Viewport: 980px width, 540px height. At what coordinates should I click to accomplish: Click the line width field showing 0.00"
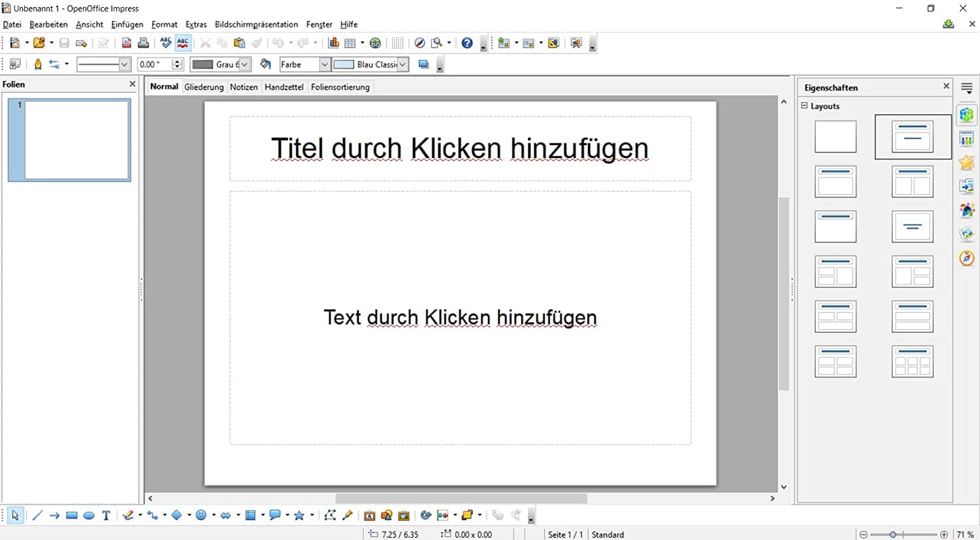tap(155, 64)
